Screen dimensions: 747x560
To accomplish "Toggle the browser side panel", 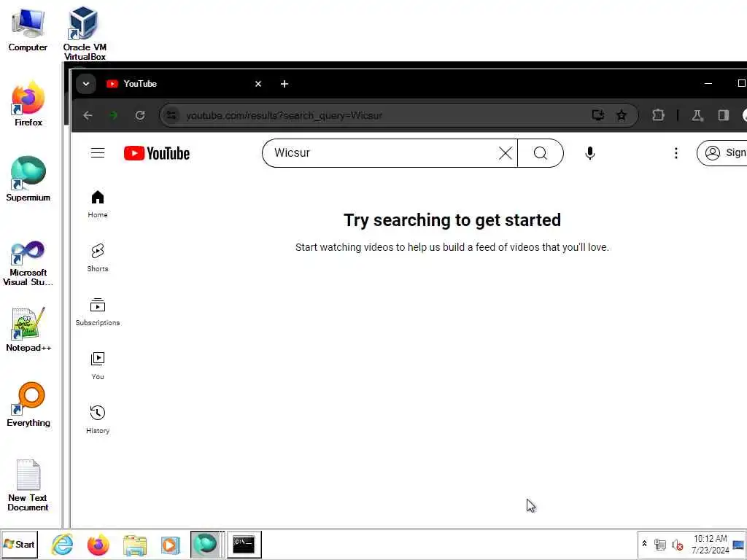I will click(723, 115).
